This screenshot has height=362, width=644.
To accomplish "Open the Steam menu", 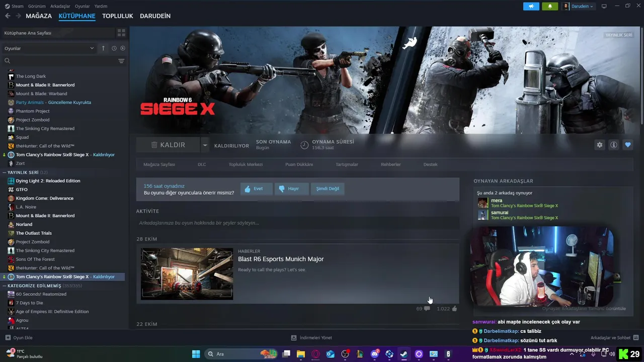I will 14,6.
